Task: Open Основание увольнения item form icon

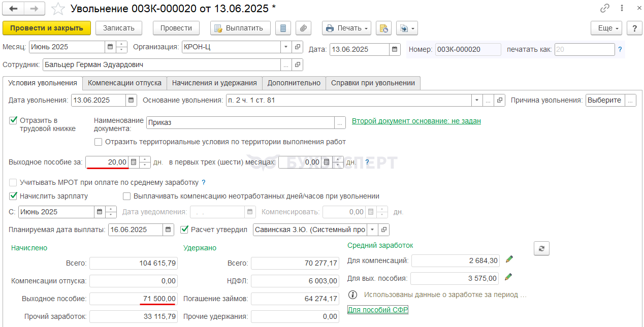Action: (x=500, y=100)
